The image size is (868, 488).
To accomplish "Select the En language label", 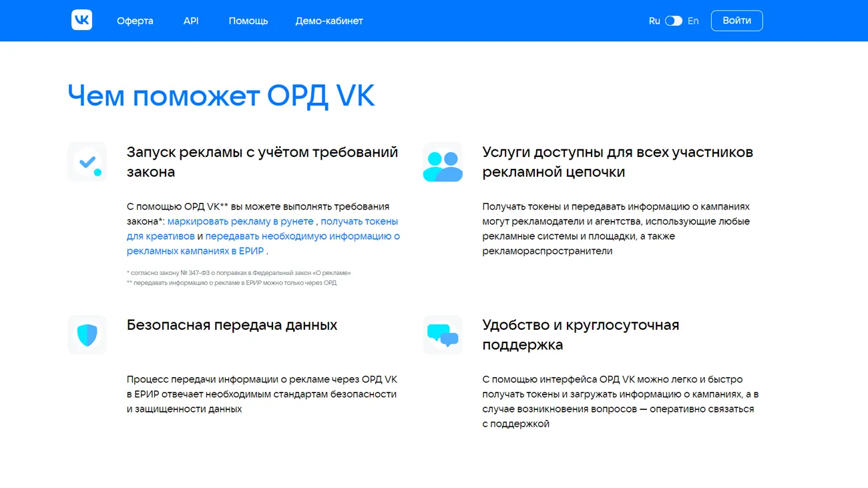I will 693,21.
